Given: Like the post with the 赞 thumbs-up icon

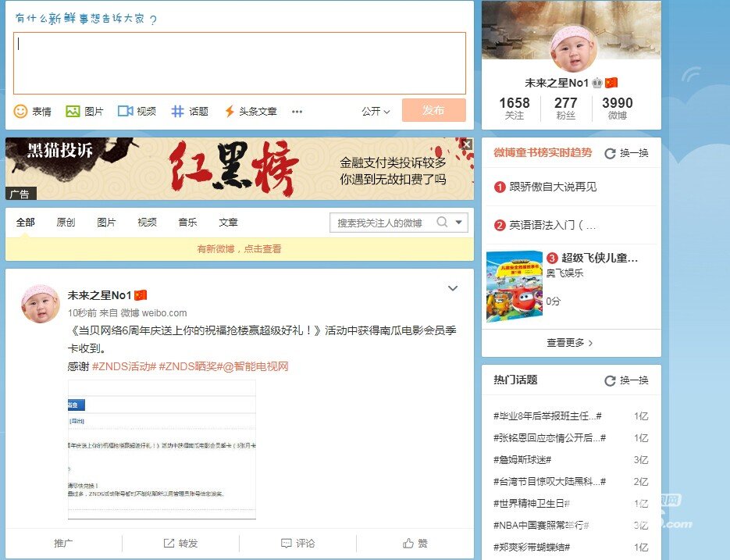Looking at the screenshot, I should click(408, 544).
